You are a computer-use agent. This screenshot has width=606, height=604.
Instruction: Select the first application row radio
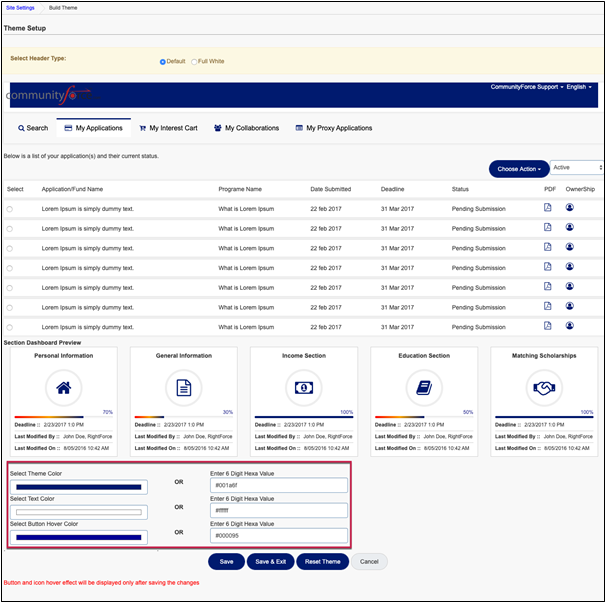[x=10, y=209]
